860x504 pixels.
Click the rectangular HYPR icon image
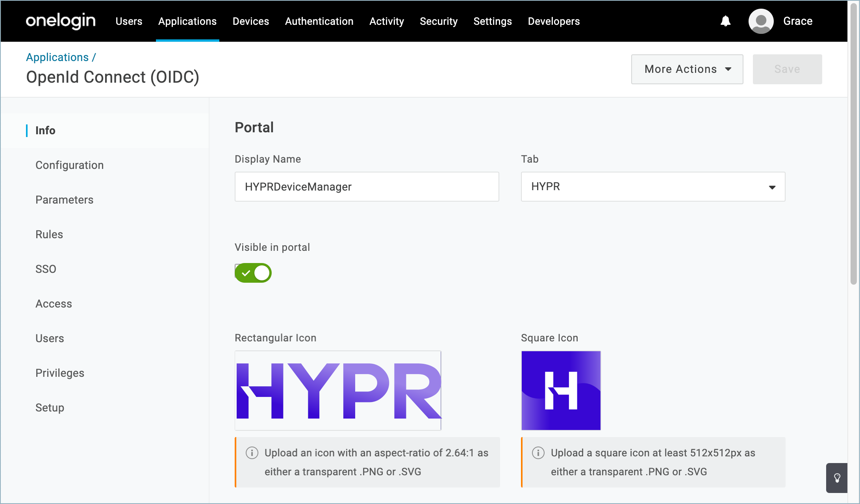(338, 390)
